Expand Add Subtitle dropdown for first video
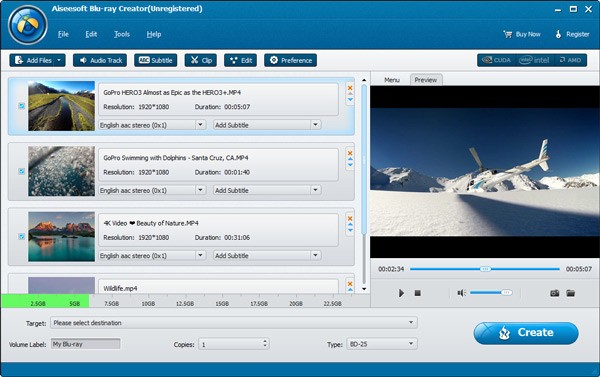 click(315, 125)
